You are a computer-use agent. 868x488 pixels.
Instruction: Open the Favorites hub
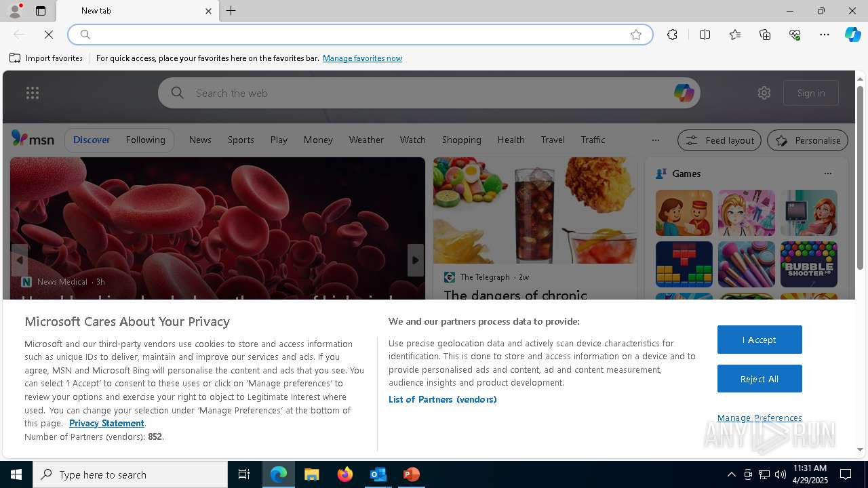tap(735, 35)
